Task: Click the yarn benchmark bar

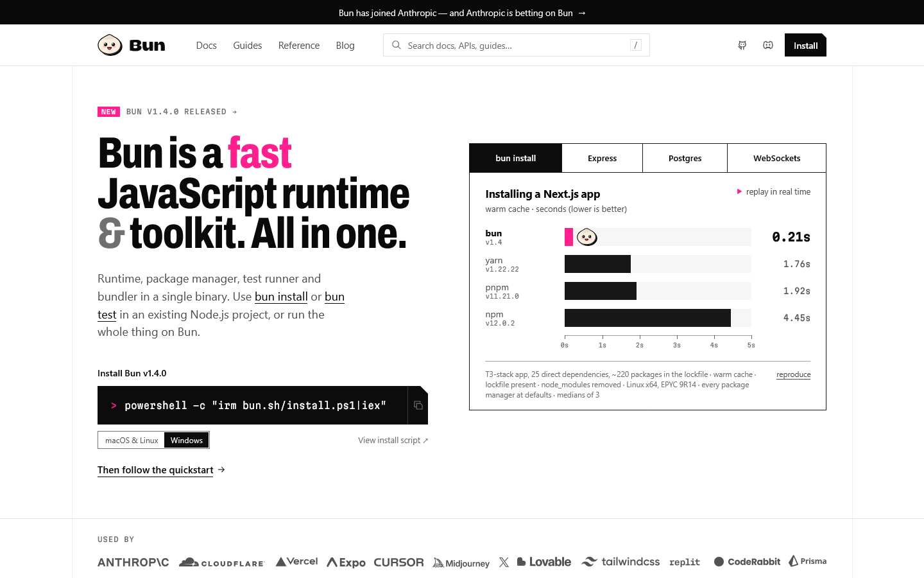Action: click(x=597, y=264)
